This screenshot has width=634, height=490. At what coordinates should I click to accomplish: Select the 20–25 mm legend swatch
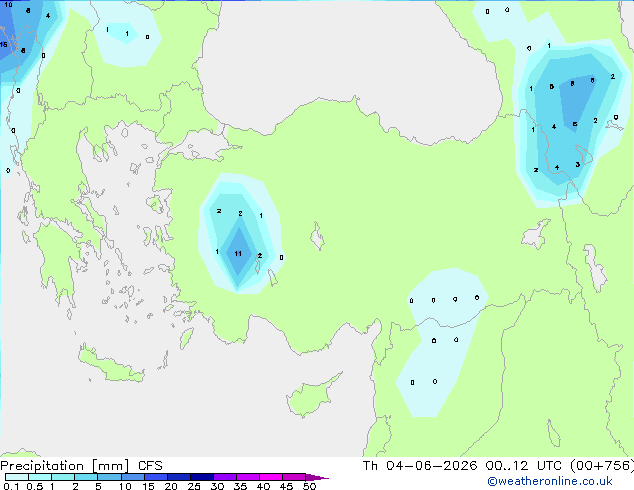click(x=179, y=477)
